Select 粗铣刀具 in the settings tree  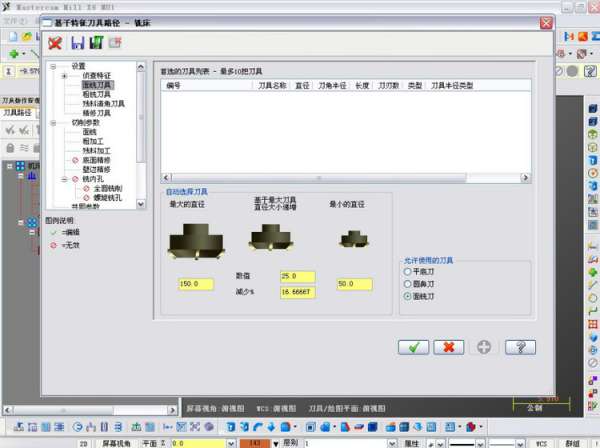pyautogui.click(x=97, y=94)
